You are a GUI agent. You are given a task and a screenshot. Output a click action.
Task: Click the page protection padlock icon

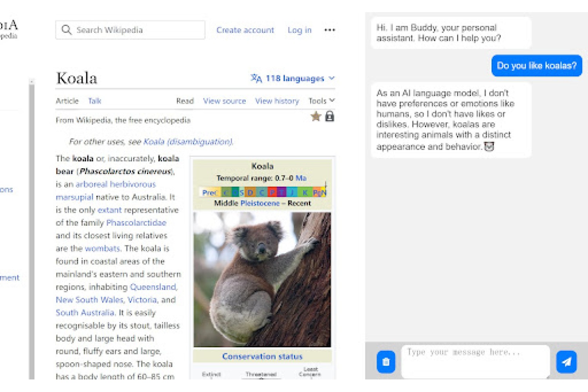pos(330,116)
